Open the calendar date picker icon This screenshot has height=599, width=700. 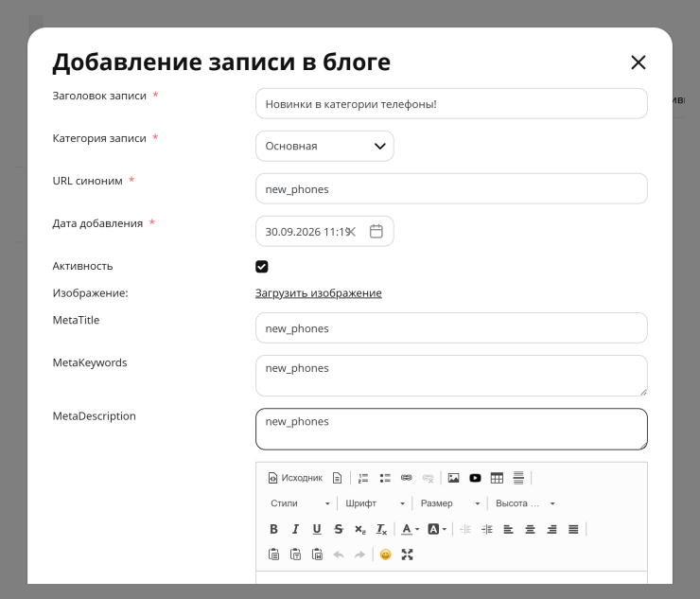376,232
